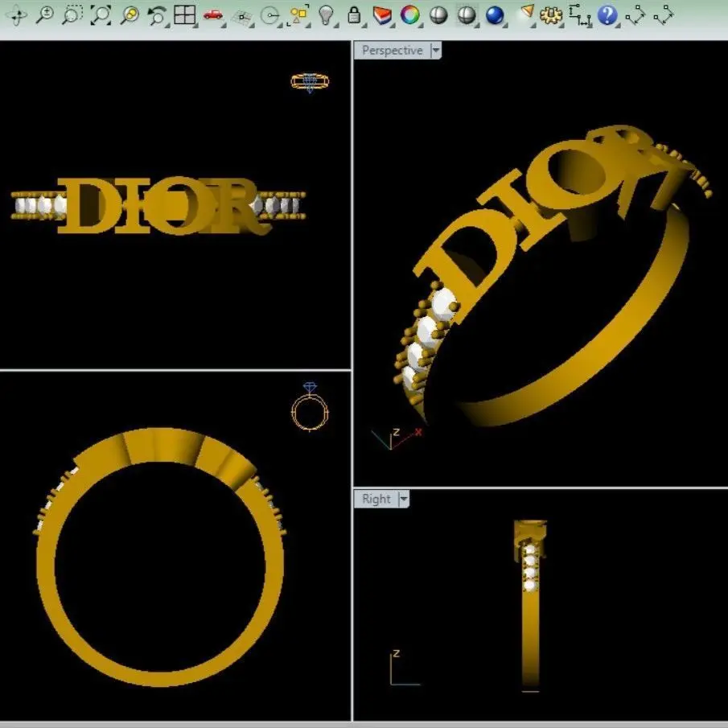Open the Perspective viewport dropdown arrow
The height and width of the screenshot is (728, 728).
[x=435, y=50]
